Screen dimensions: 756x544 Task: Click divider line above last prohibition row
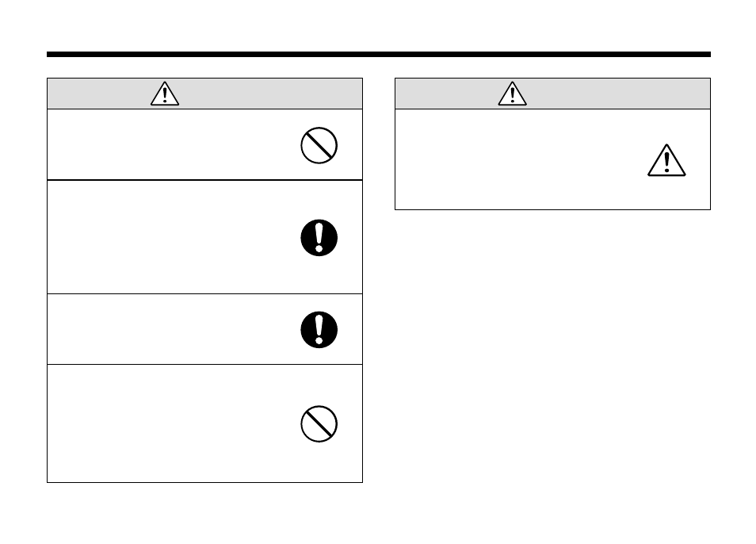click(x=205, y=365)
